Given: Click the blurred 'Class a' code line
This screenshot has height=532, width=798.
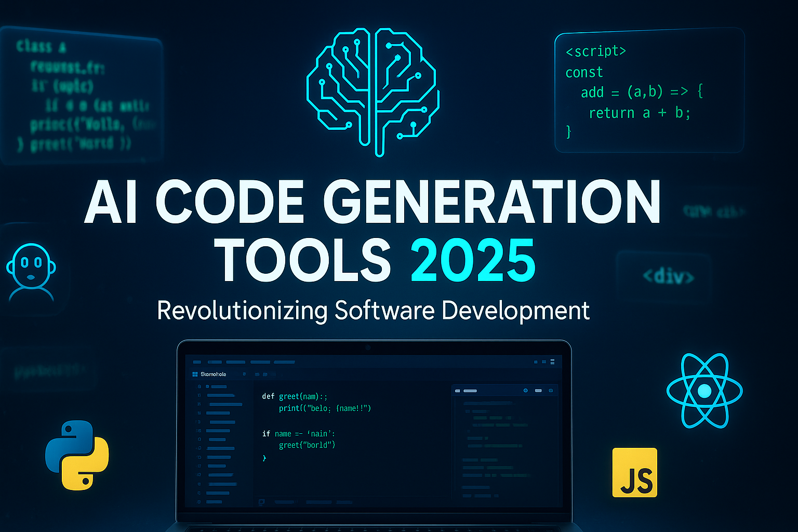Looking at the screenshot, I should (x=41, y=47).
